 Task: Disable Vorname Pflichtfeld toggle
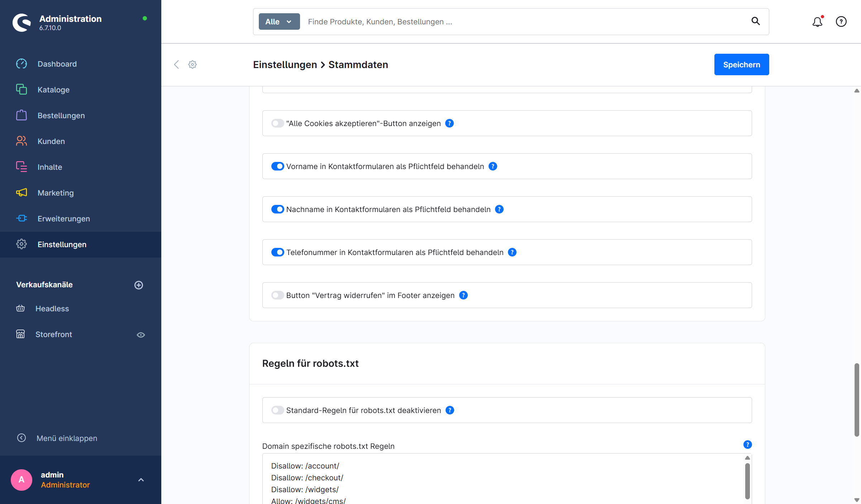click(x=277, y=166)
